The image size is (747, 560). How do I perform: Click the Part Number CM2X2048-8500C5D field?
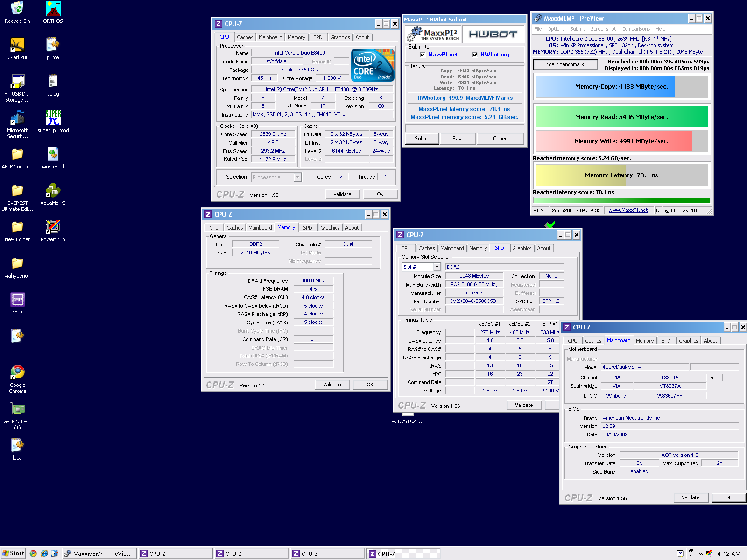point(474,301)
